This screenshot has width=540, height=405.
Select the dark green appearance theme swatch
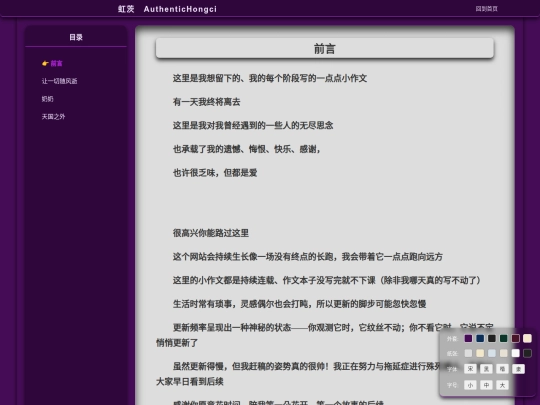(503, 338)
